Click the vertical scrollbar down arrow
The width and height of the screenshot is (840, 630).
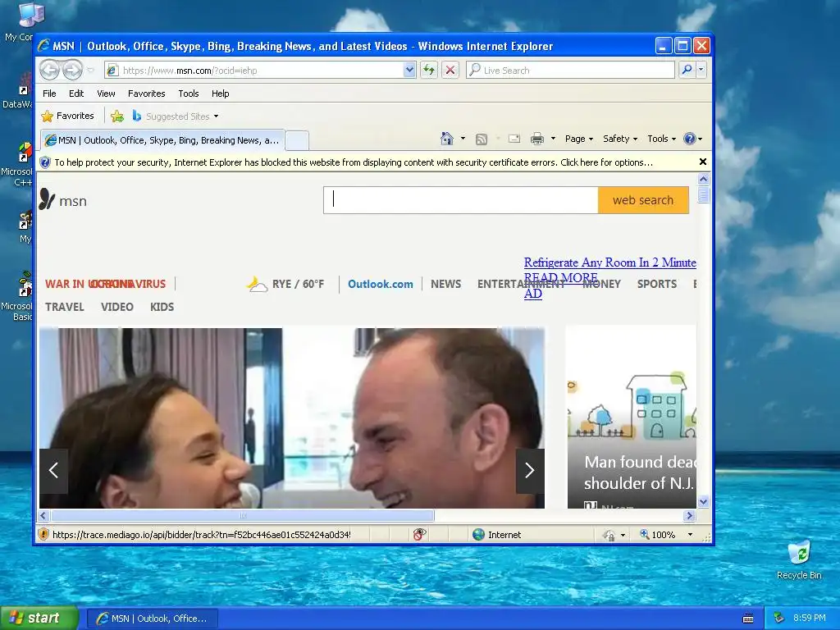click(x=703, y=502)
